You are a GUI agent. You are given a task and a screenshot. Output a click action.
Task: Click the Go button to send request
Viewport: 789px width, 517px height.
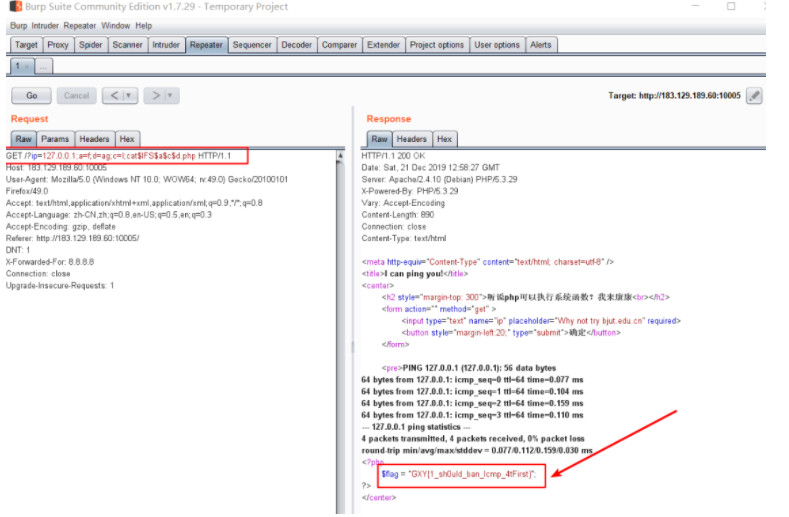(32, 96)
